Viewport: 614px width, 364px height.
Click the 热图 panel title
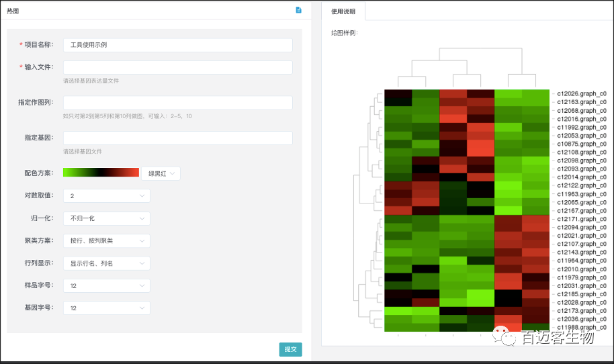(13, 11)
